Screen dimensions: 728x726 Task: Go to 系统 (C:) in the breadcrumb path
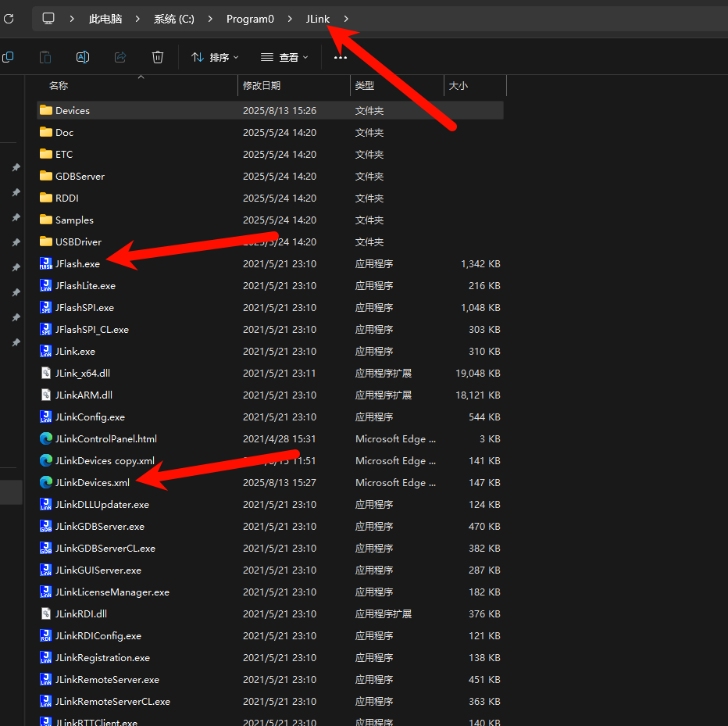pos(174,19)
